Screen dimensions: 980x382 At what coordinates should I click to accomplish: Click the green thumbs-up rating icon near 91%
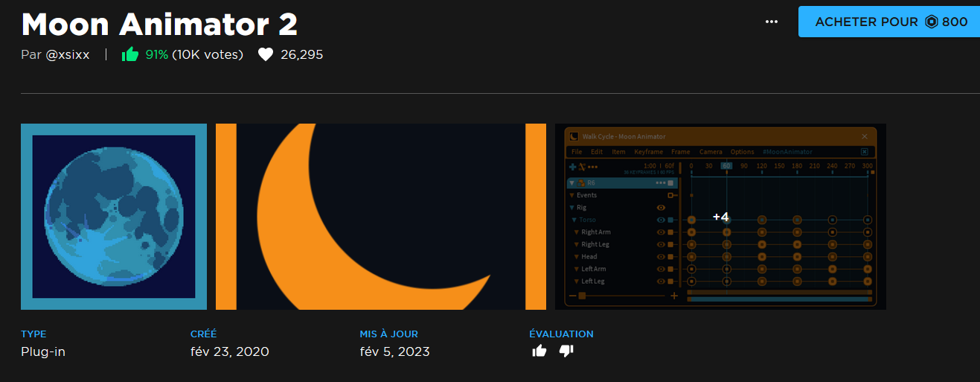(130, 54)
